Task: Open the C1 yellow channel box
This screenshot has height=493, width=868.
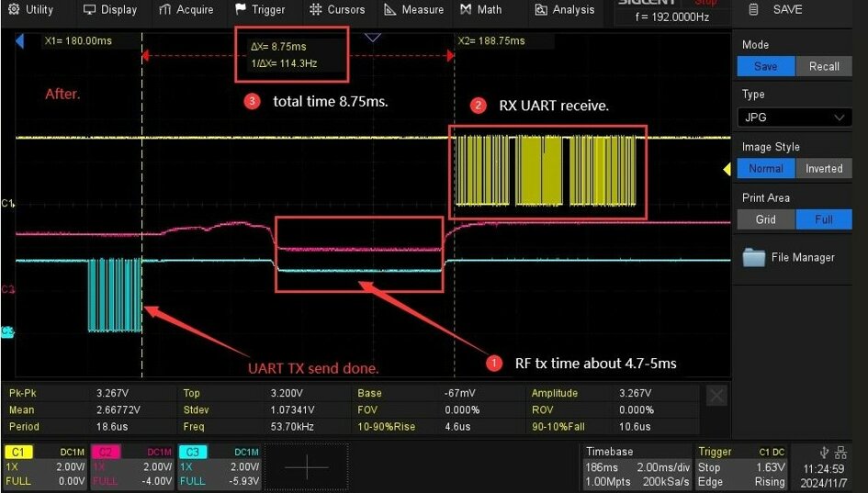Action: (45, 466)
